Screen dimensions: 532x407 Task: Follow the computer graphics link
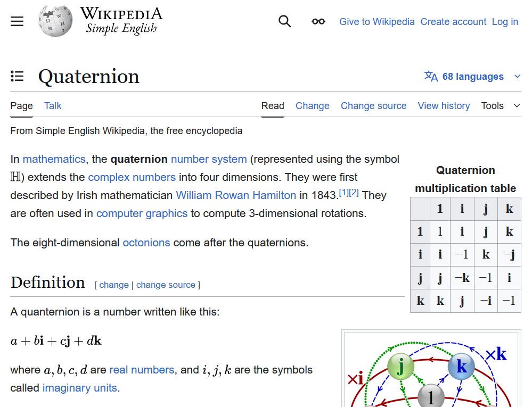pyautogui.click(x=142, y=213)
